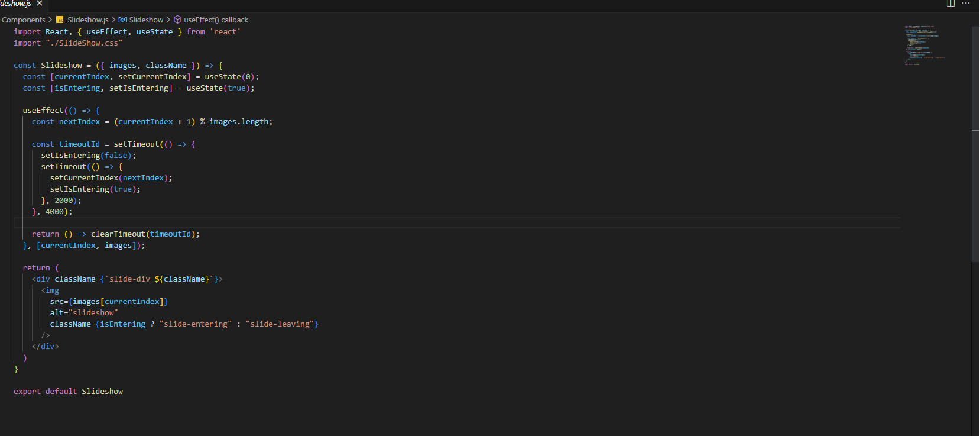The width and height of the screenshot is (980, 436).
Task: Click the slide-div template string
Action: point(158,279)
